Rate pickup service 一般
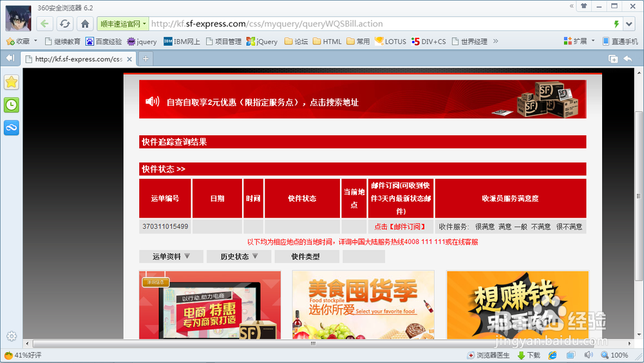Screen dimensions: 644x363 pos(521,227)
